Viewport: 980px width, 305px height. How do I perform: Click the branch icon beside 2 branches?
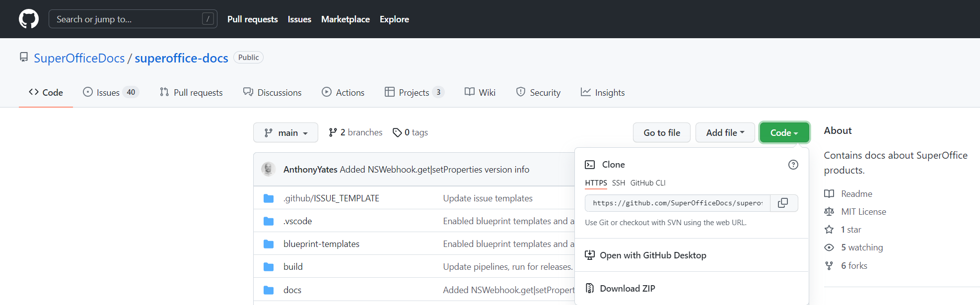tap(333, 132)
